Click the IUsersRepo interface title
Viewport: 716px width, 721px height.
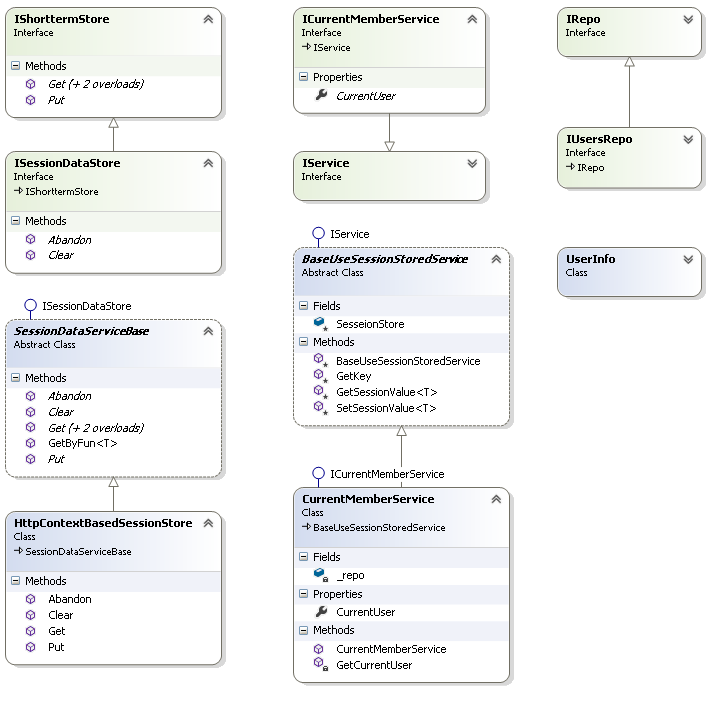tap(599, 139)
